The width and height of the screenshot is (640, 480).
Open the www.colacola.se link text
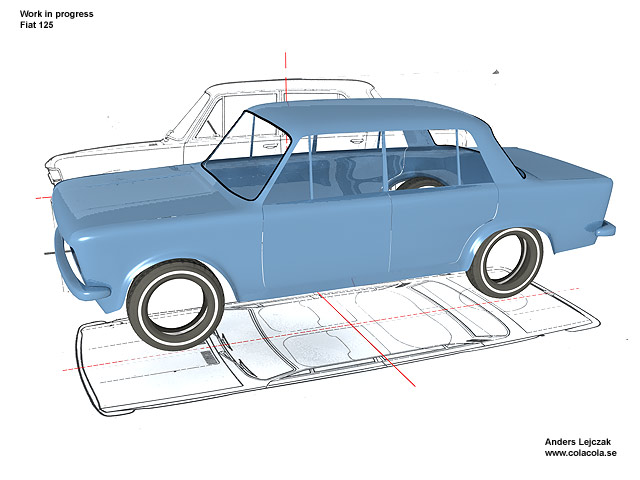580,453
